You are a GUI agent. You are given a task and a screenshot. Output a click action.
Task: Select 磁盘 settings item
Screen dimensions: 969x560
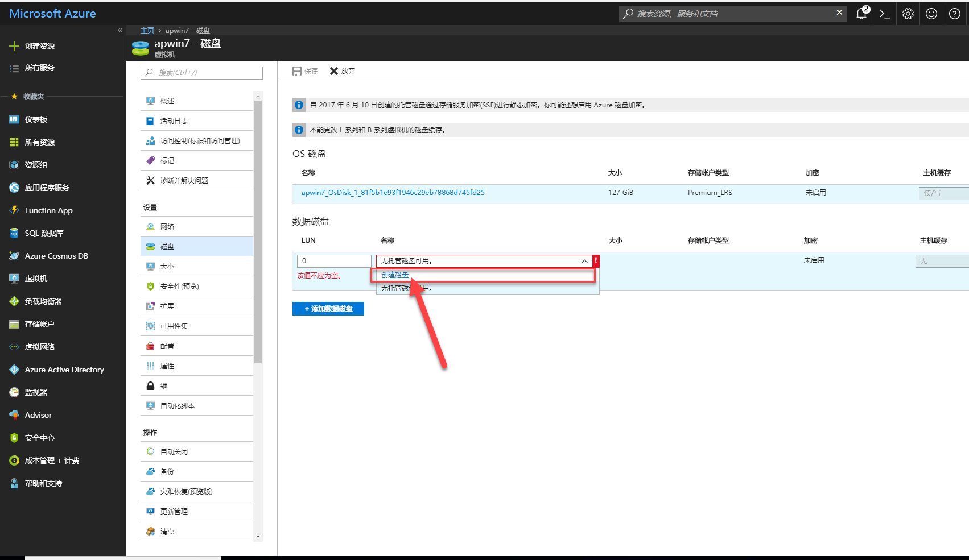[x=197, y=246]
